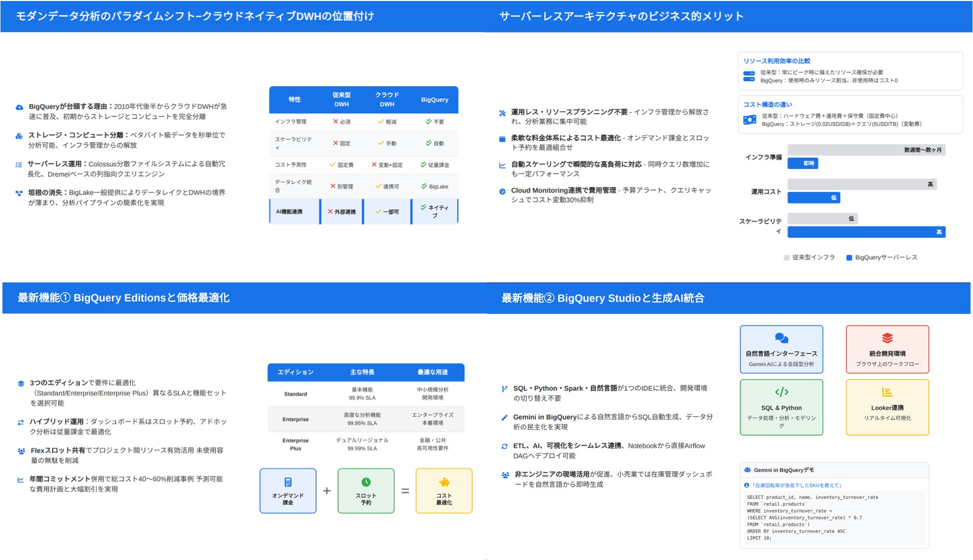Viewport: 973px width, 560px height.
Task: Click the checkmark beside BigLake cell
Action: (424, 186)
